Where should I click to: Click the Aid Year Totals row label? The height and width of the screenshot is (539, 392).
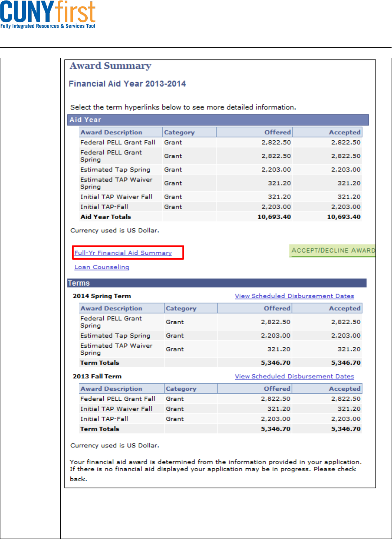click(x=106, y=217)
